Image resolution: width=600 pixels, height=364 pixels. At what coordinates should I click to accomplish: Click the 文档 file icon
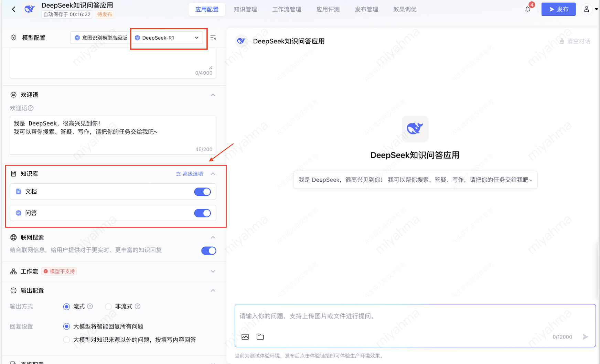(19, 192)
